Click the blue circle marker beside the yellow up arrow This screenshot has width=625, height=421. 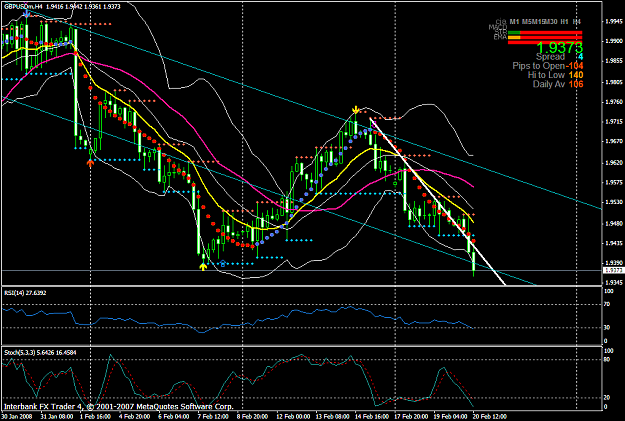pos(222,264)
